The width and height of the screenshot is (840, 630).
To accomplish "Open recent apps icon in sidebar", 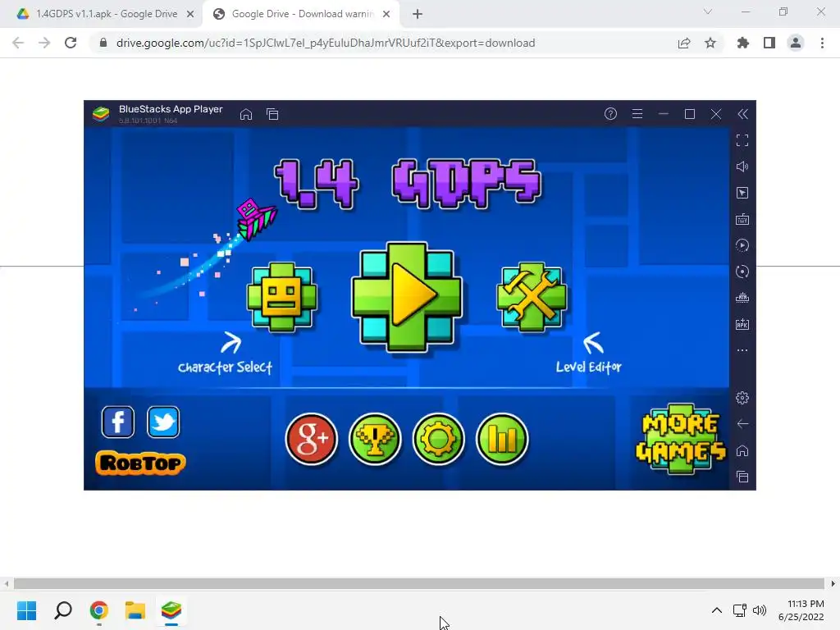I will coord(742,477).
